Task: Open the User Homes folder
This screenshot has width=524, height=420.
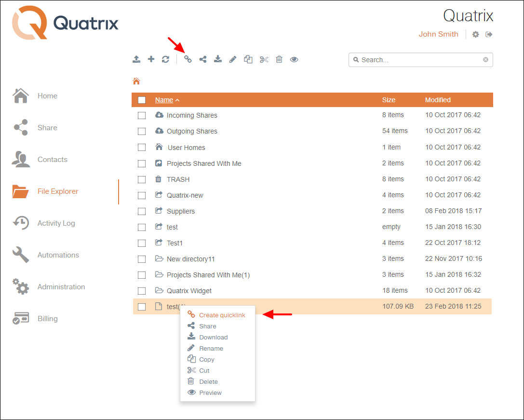Action: coord(187,148)
